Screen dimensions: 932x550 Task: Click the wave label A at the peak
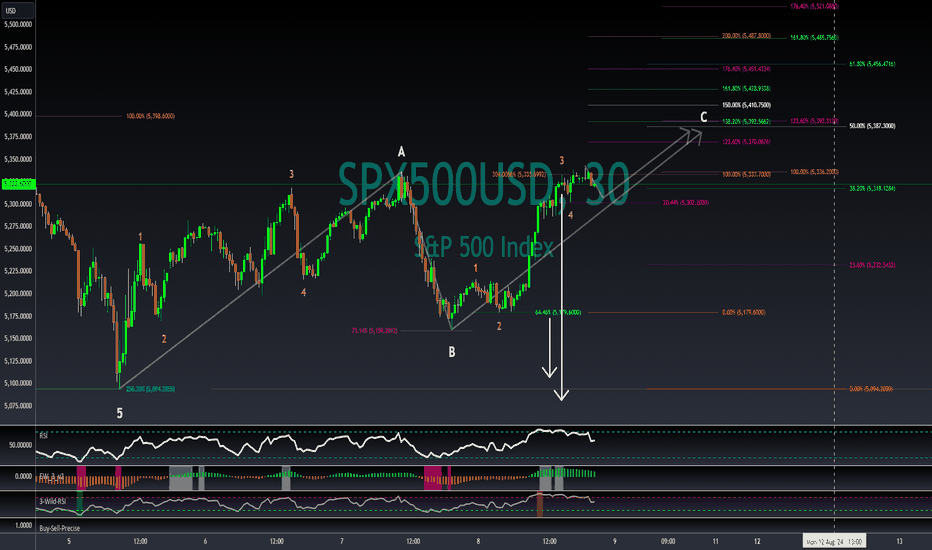pos(401,152)
